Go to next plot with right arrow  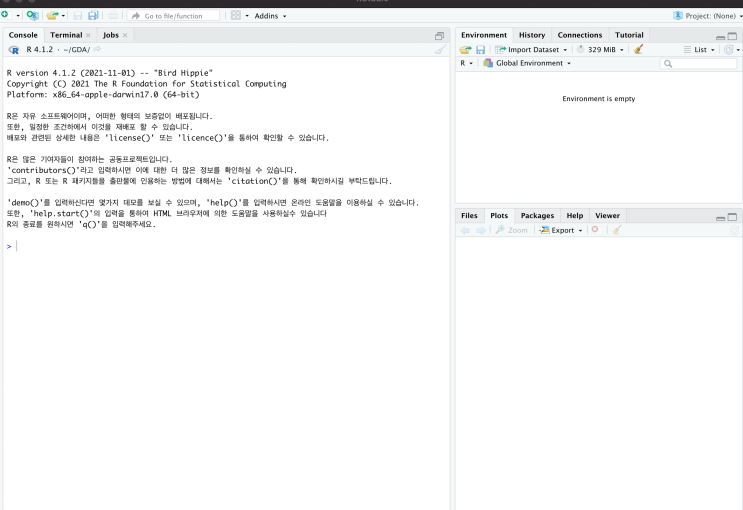pyautogui.click(x=480, y=230)
